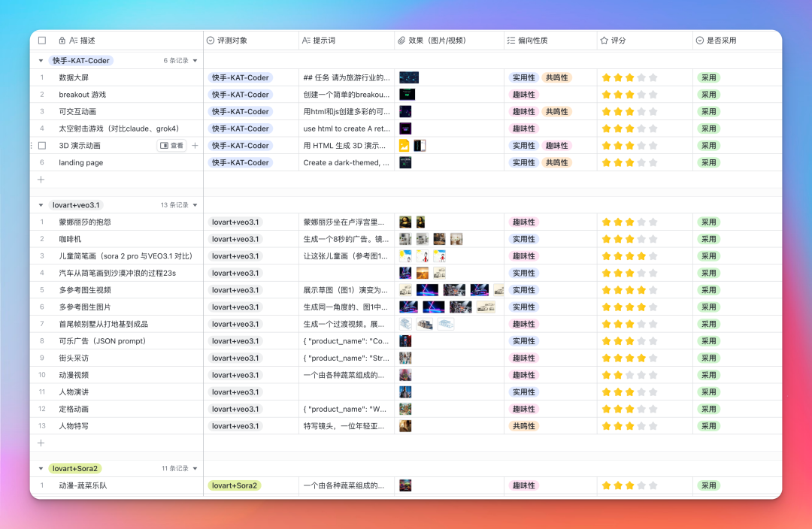The image size is (812, 529).
Task: Check the 3D 演示动画 row checkbox
Action: tap(42, 146)
